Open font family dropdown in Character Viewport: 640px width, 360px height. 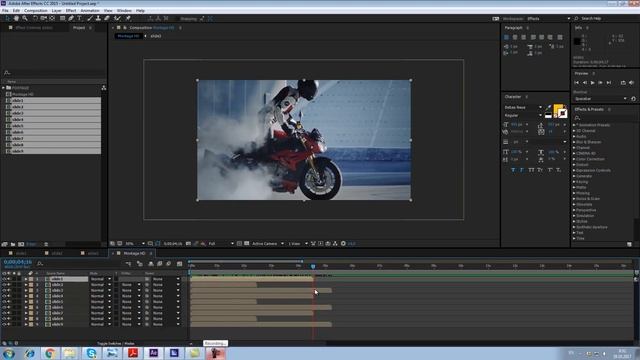pos(523,107)
